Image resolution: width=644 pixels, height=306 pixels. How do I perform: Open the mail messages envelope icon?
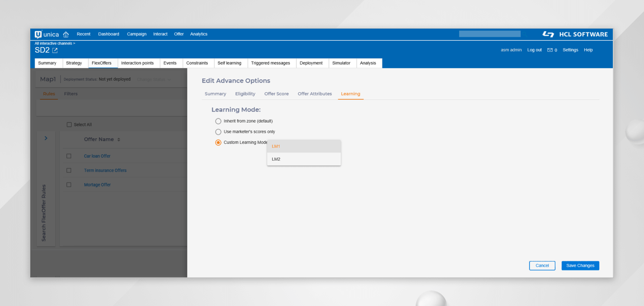pos(550,50)
